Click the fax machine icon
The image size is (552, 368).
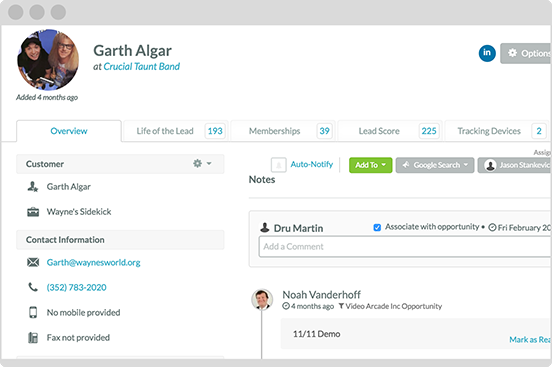(x=33, y=337)
